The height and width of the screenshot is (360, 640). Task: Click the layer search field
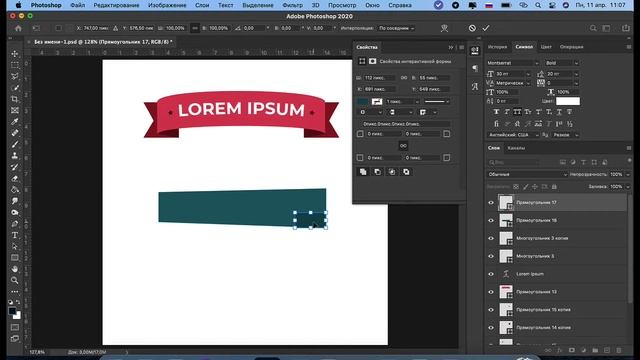[x=514, y=162]
